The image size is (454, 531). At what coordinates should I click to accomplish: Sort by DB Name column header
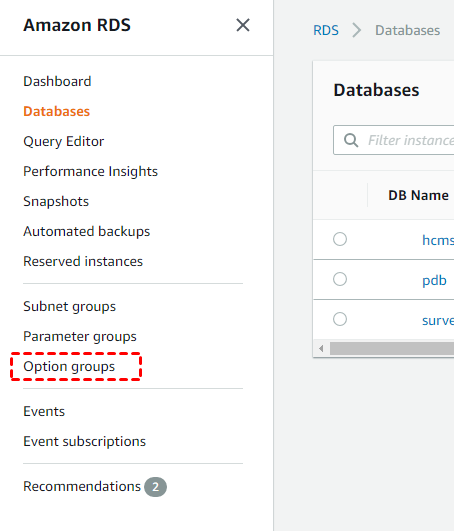[x=418, y=195]
